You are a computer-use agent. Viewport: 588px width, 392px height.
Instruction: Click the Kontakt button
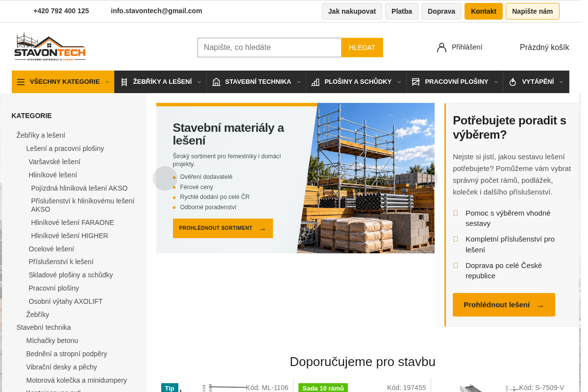point(484,11)
